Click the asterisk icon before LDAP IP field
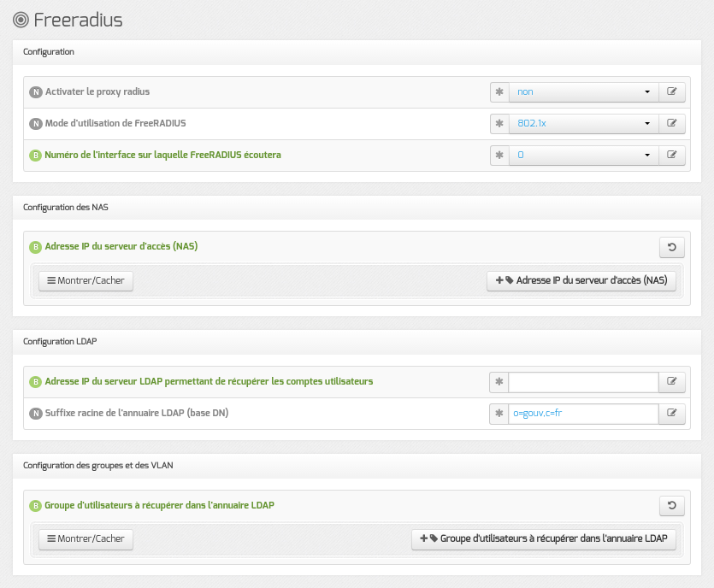Screen dimensions: 714x588 (x=499, y=382)
